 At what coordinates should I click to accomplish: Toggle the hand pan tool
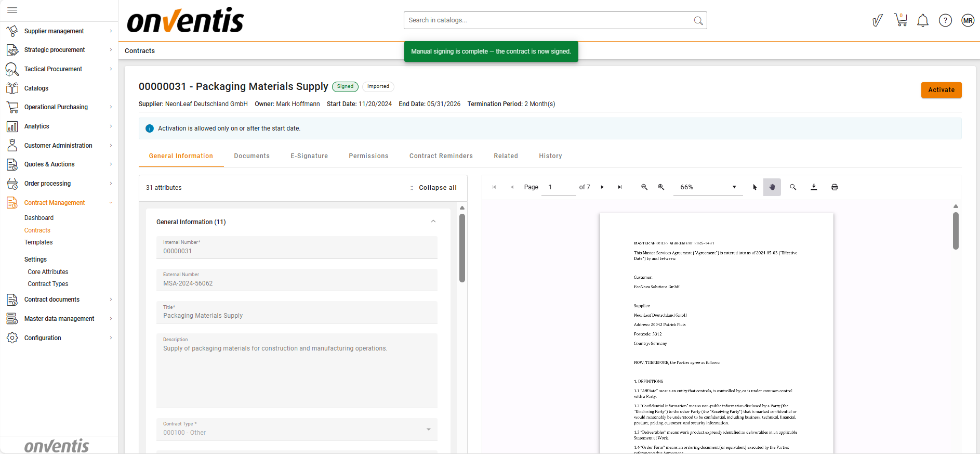[x=772, y=187]
